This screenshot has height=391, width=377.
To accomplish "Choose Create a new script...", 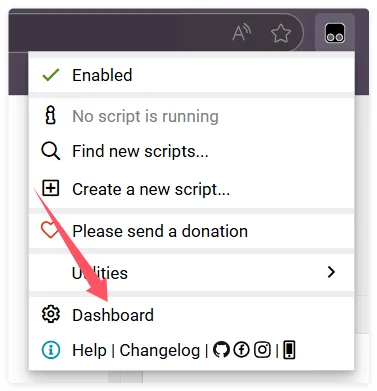I will point(191,189).
